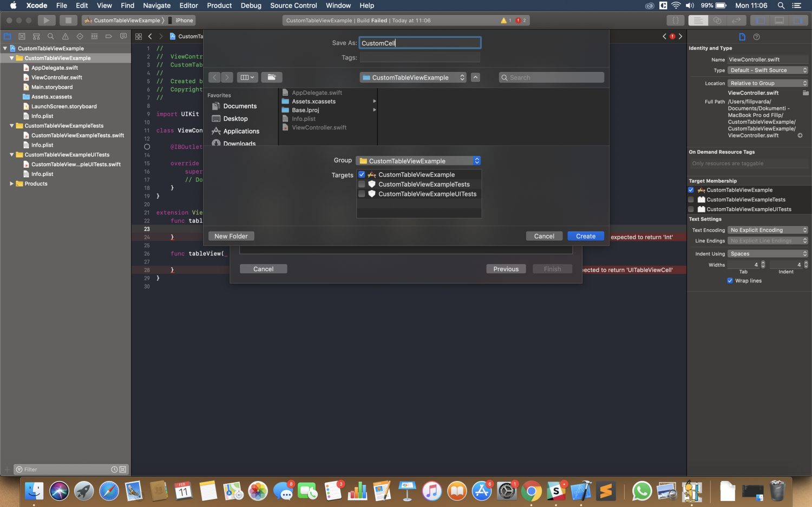The image size is (812, 507).
Task: Open the File menu
Action: click(62, 5)
